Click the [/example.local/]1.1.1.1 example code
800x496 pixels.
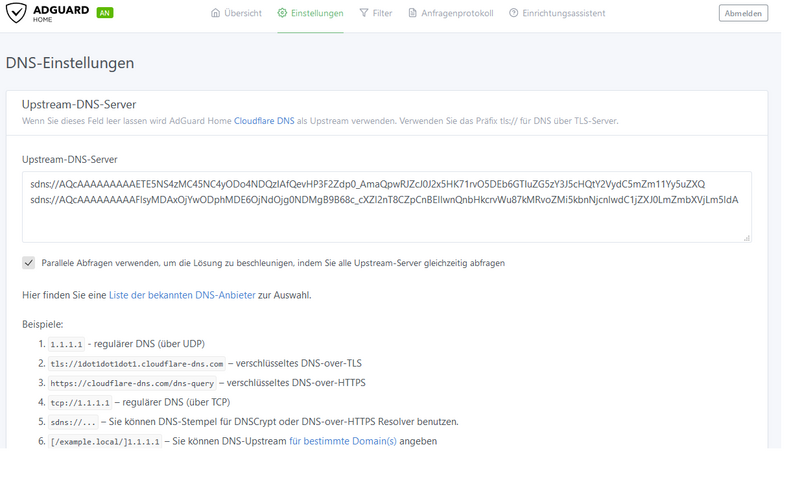[x=105, y=441]
